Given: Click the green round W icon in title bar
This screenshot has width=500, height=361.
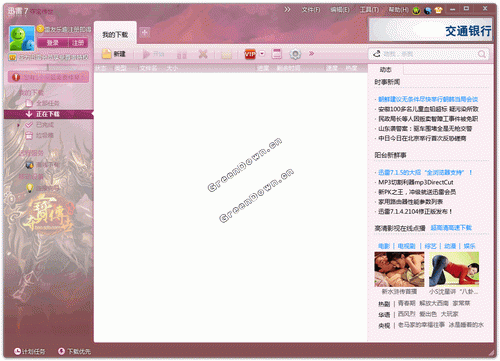Looking at the screenshot, I should point(416,11).
